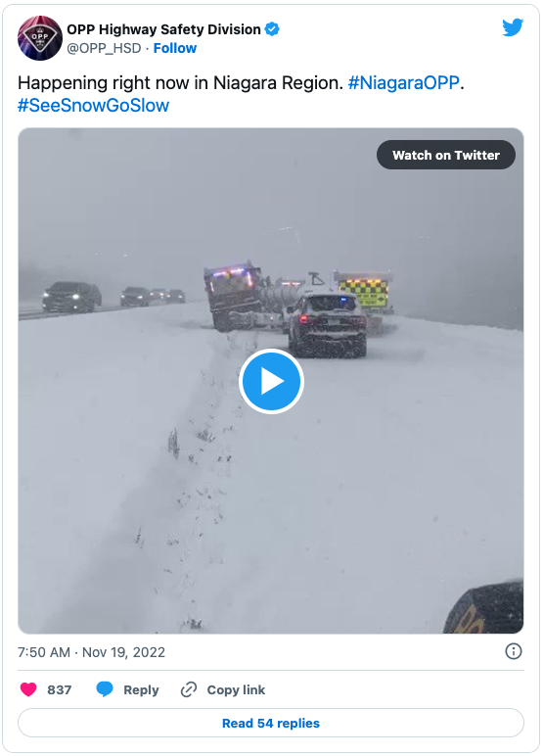Screen dimensions: 543x756
Task: Click the Twitter bird logo
Action: [x=513, y=27]
